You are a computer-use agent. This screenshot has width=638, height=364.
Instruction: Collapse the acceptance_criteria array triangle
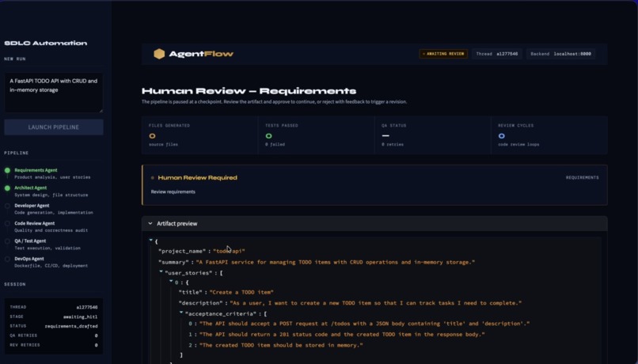[x=181, y=313]
